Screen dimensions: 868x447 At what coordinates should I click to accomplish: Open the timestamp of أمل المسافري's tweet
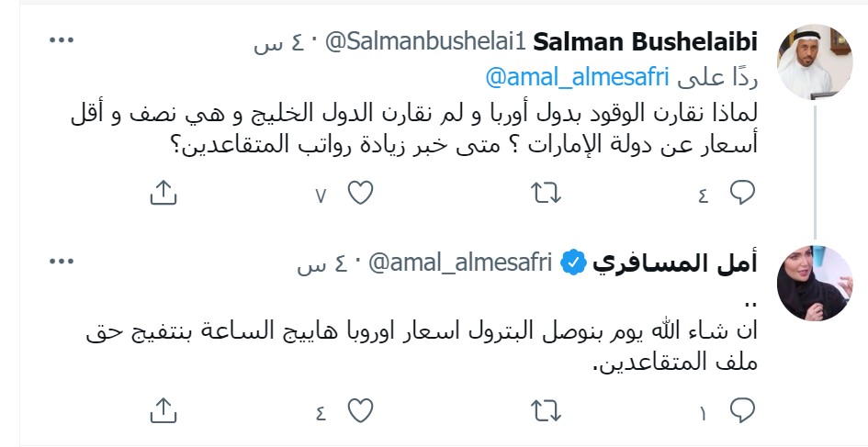(326, 264)
